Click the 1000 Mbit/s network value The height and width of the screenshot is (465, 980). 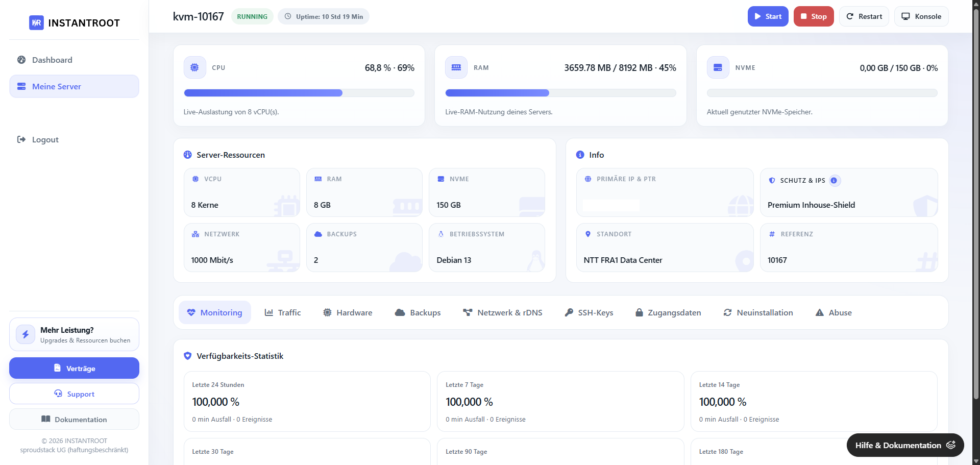(212, 260)
